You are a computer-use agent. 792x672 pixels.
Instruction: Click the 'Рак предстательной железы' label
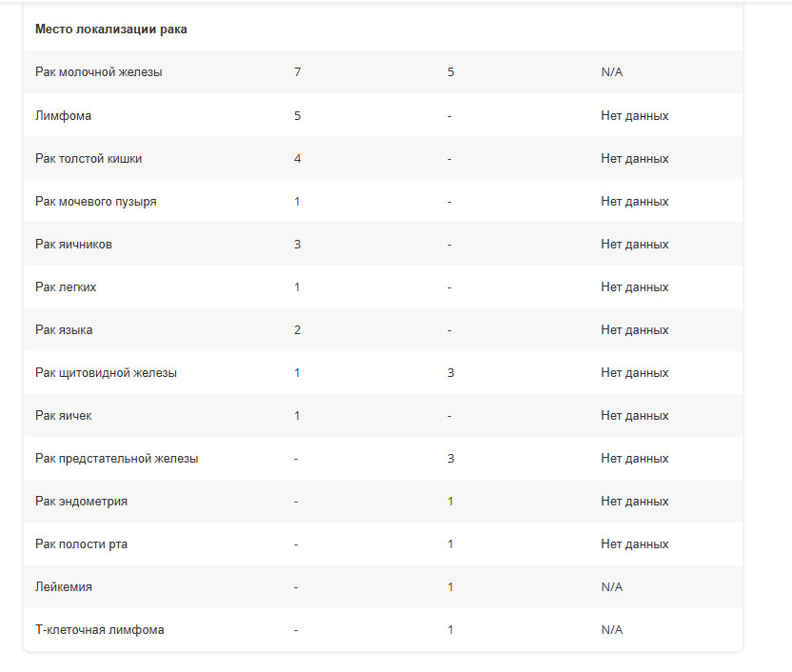(x=117, y=459)
